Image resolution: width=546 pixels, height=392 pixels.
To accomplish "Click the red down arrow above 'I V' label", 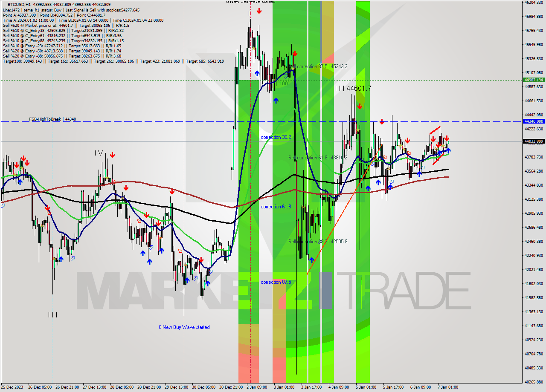I will [112, 155].
